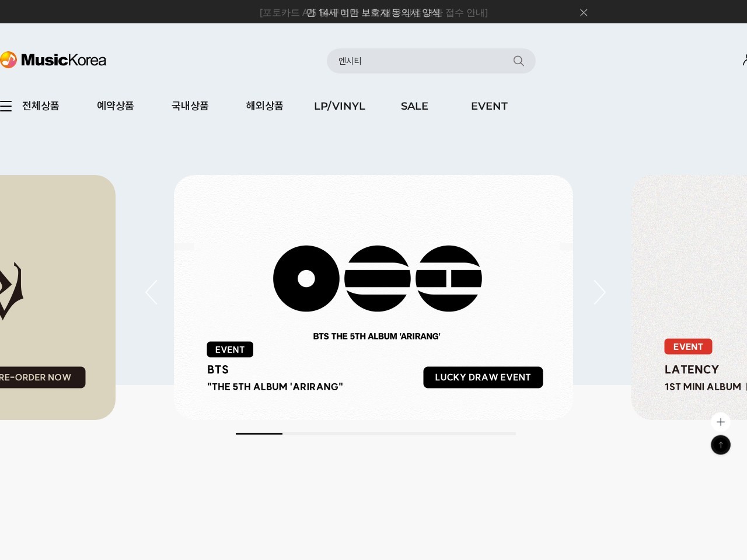Click the LUCKY DRAW EVENT button

483,377
